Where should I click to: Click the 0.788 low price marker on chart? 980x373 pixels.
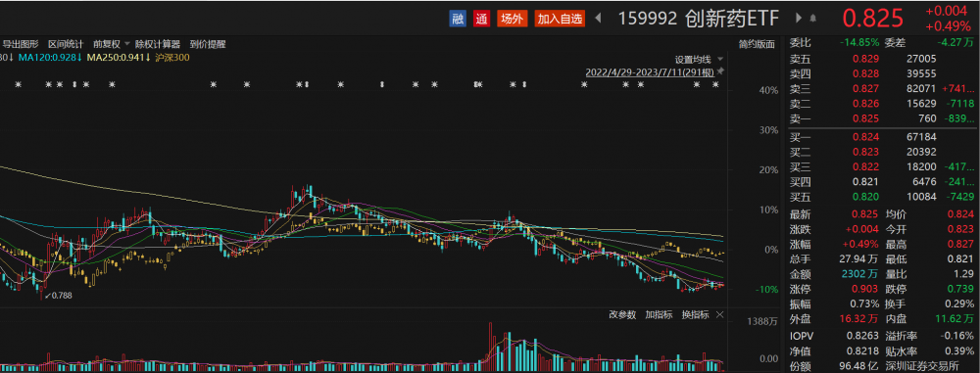click(61, 296)
